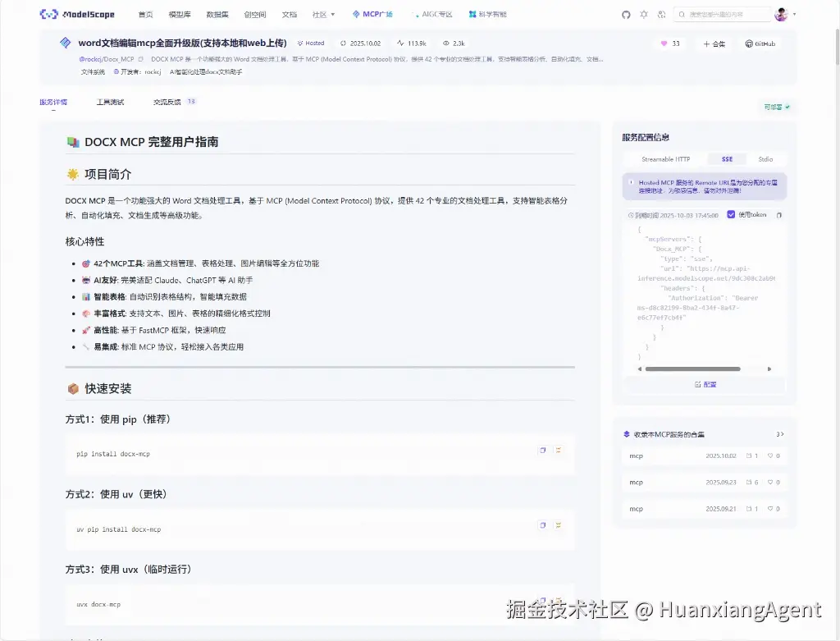Image resolution: width=840 pixels, height=641 pixels.
Task: Click the pink heart like icon
Action: coord(664,43)
